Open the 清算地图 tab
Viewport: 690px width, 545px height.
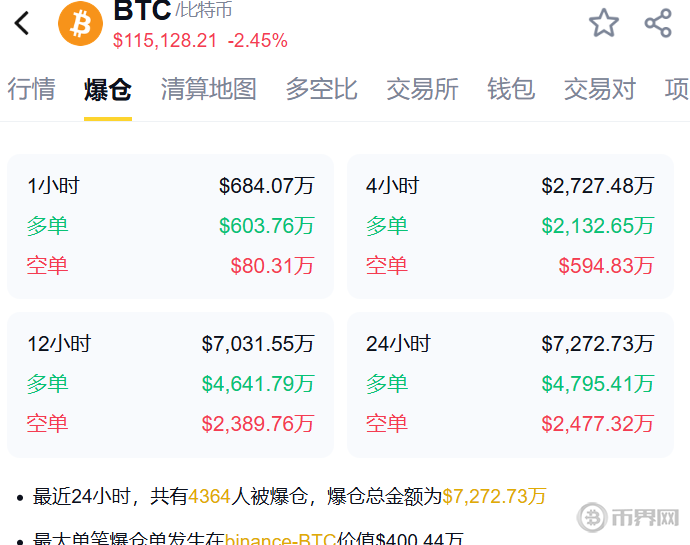tap(209, 89)
